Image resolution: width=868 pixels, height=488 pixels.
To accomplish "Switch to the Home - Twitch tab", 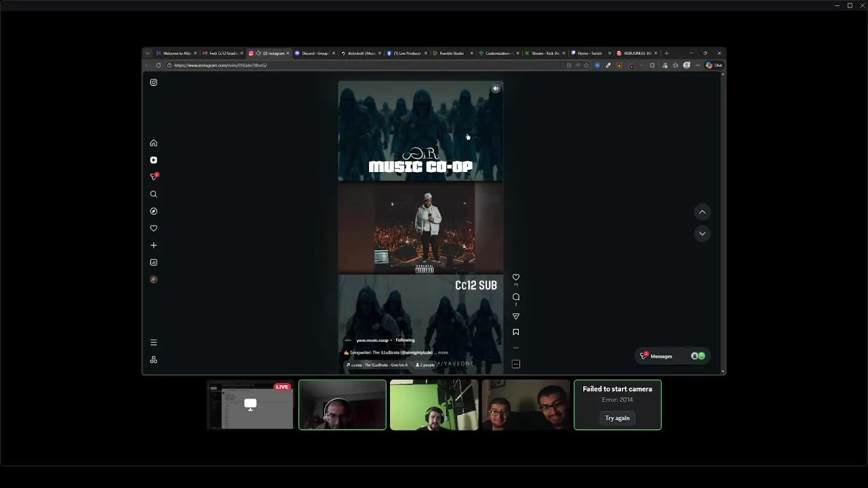I will point(591,53).
